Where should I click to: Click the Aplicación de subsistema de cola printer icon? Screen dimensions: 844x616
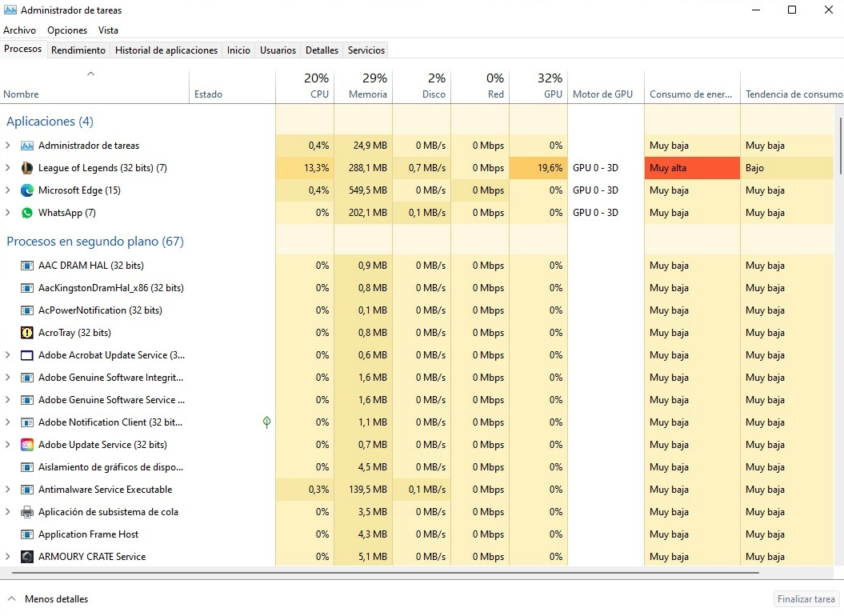point(27,512)
